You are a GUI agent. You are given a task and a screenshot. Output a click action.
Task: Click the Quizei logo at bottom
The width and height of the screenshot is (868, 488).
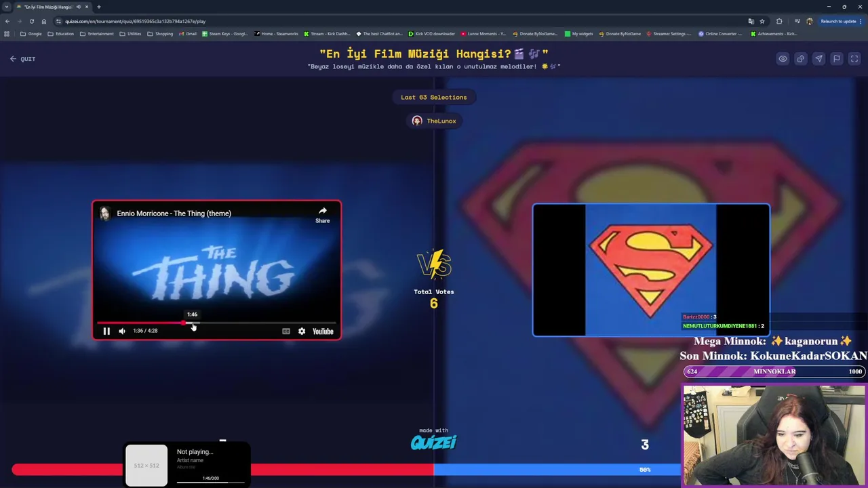pyautogui.click(x=433, y=443)
